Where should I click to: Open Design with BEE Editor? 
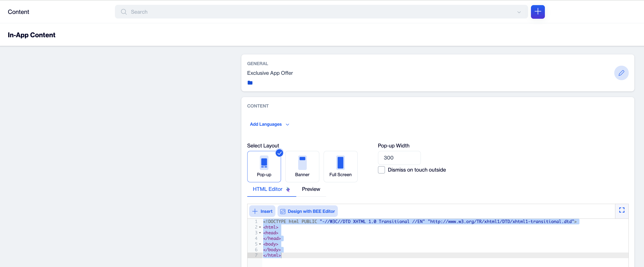308,211
